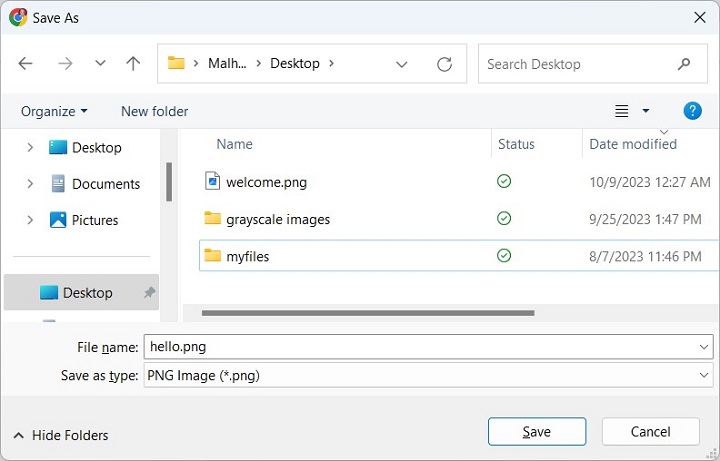The height and width of the screenshot is (461, 720).
Task: Click the File name text field
Action: tap(420, 346)
